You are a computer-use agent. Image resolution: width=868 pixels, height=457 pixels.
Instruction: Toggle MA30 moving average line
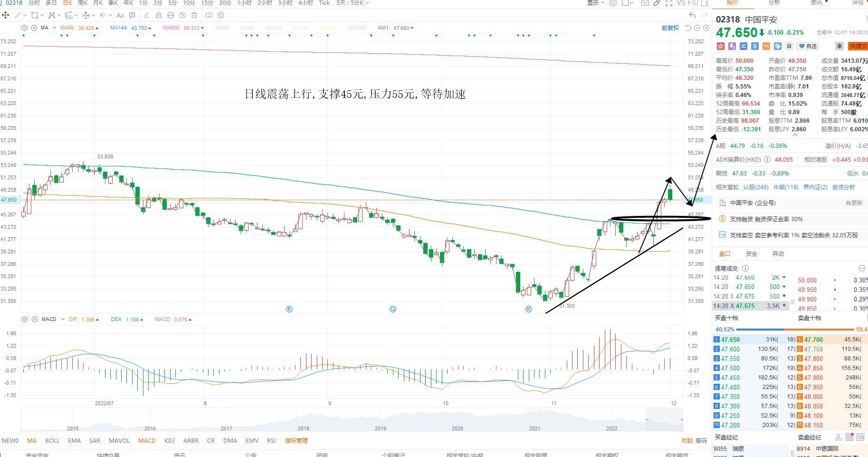(222, 28)
